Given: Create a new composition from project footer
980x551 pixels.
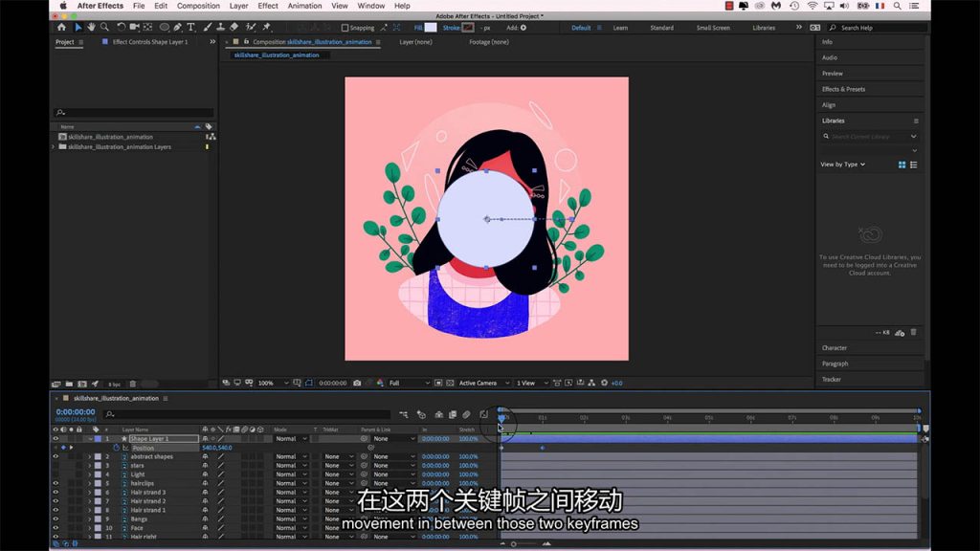Looking at the screenshot, I should point(82,385).
